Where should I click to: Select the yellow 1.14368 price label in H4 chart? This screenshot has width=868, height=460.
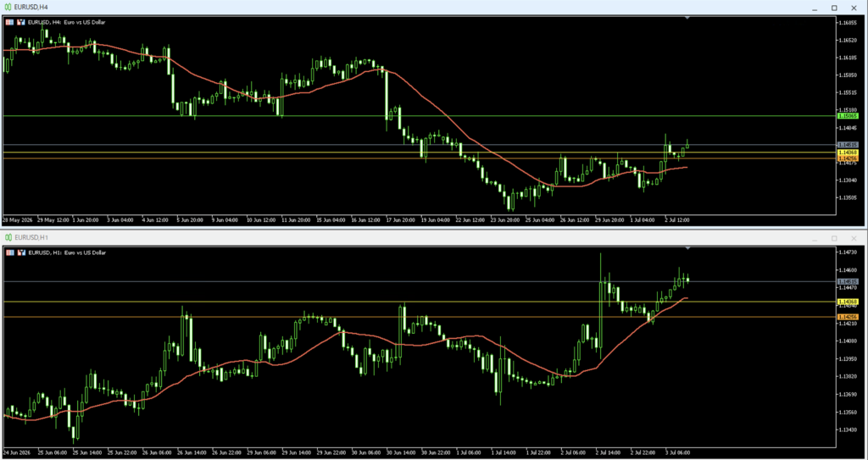(848, 152)
